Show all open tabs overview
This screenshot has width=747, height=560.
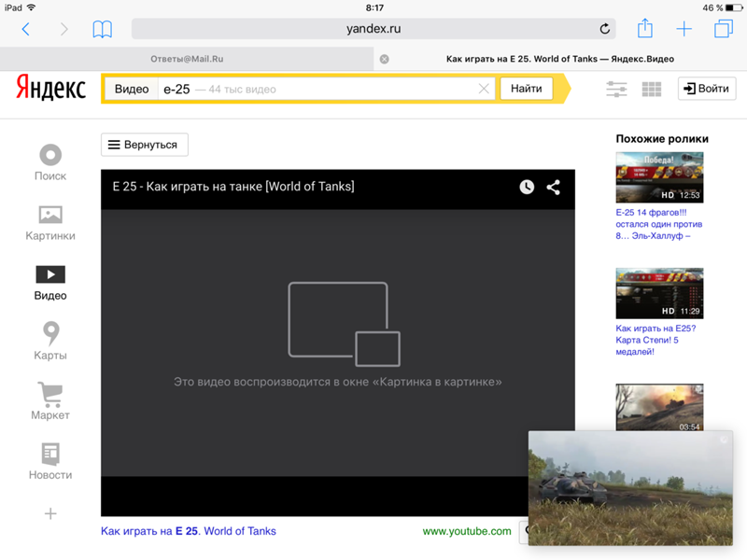(723, 29)
